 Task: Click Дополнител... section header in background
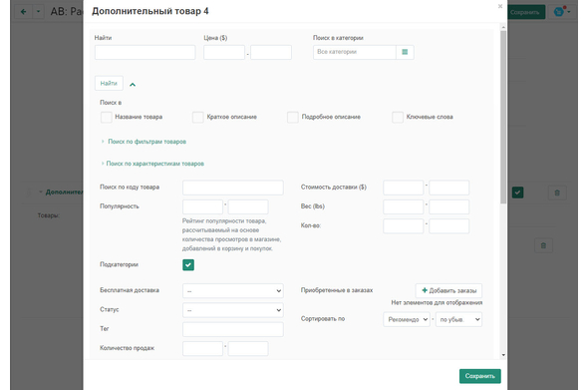coord(64,193)
